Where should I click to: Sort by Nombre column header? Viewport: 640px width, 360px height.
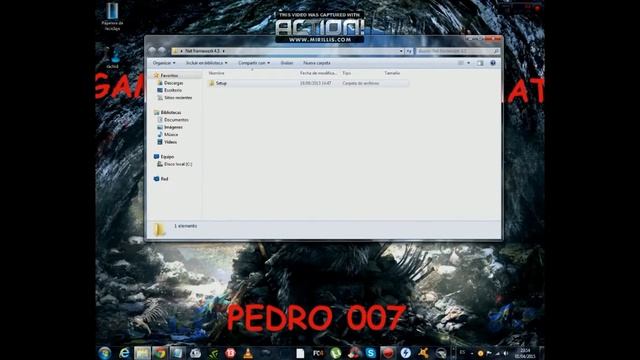click(x=216, y=73)
